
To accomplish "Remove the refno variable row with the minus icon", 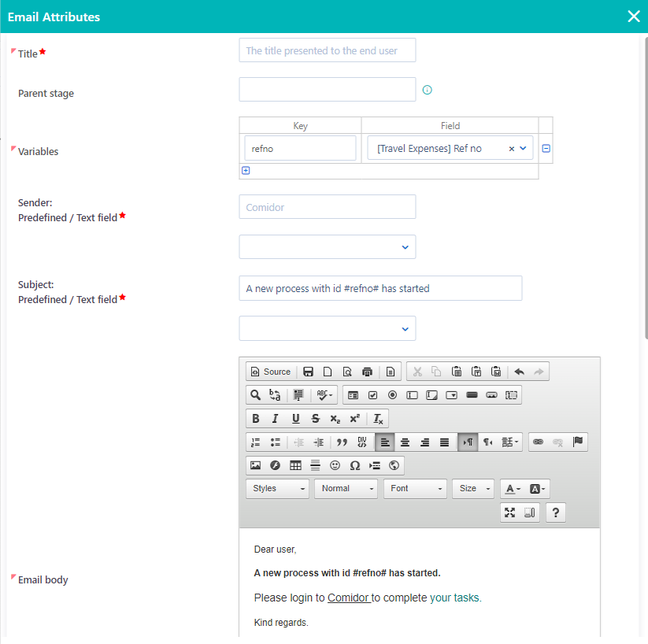I will point(546,147).
